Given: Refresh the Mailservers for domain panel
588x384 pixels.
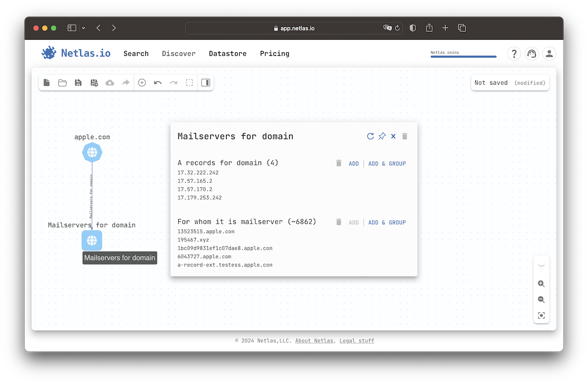Looking at the screenshot, I should [370, 136].
